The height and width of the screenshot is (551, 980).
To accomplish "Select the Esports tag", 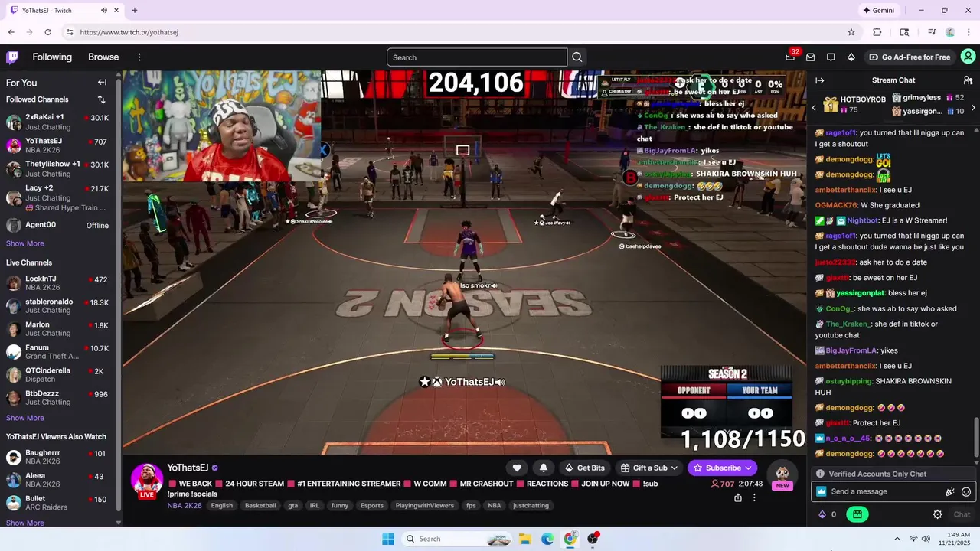I will [x=372, y=506].
